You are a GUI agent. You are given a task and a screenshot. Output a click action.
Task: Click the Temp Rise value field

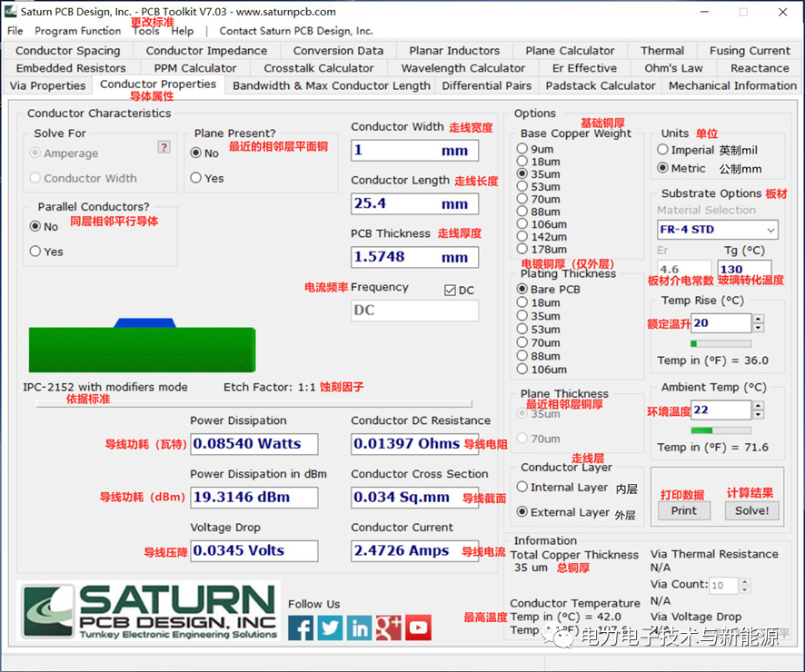click(x=721, y=323)
